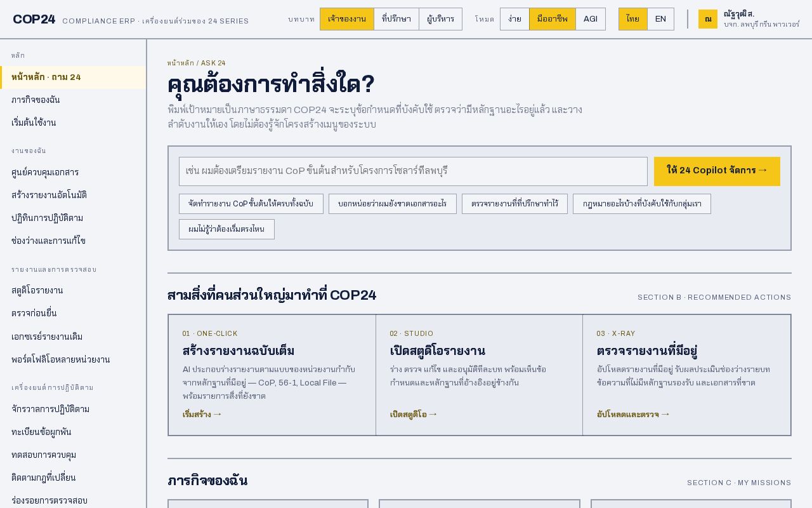The width and height of the screenshot is (812, 508).
Task: Click หน้าหลัก breadcrumb link
Action: pos(181,63)
